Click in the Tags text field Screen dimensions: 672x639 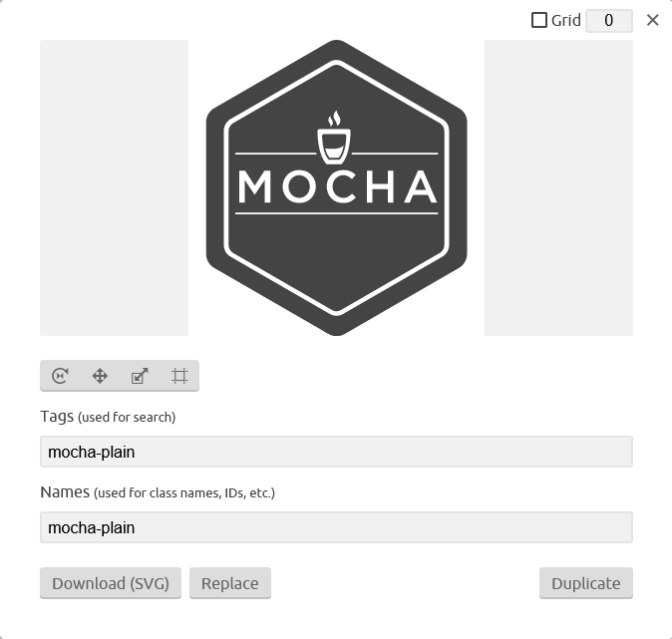(336, 452)
